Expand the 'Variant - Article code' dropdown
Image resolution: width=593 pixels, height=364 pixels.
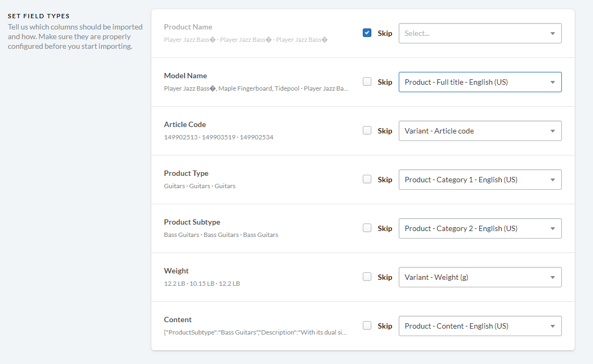(x=480, y=131)
